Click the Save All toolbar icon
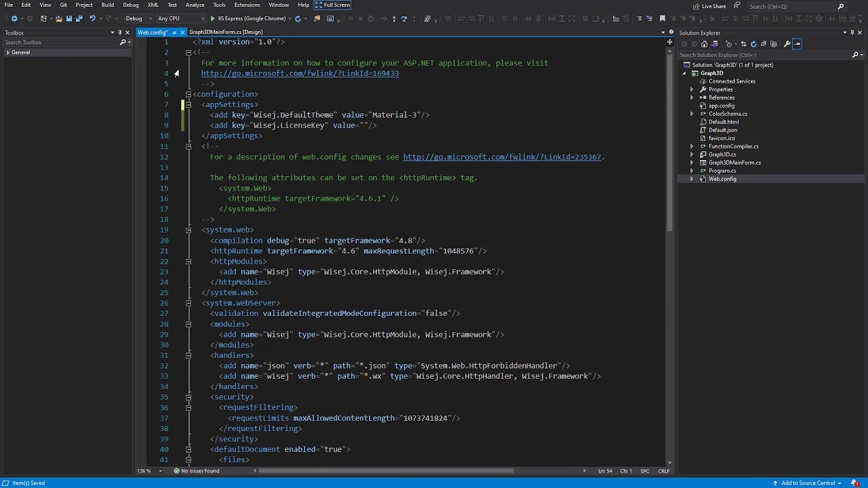Viewport: 868px width, 488px height. 79,18
